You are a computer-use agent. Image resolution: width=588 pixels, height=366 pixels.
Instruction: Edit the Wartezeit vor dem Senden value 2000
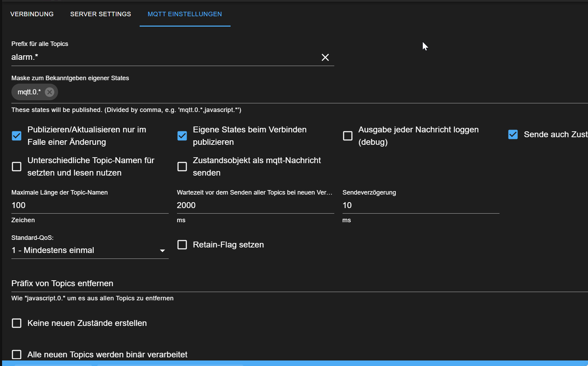point(255,205)
